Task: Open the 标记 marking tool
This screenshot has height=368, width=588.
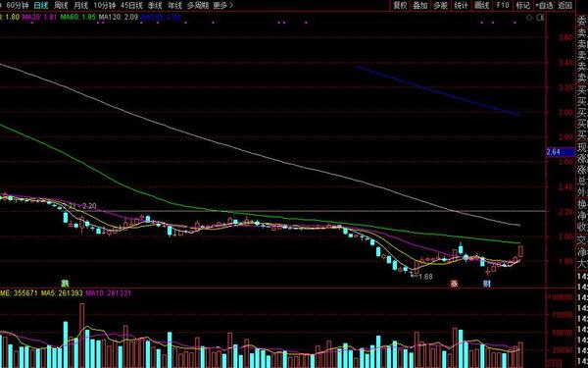Action: [522, 5]
